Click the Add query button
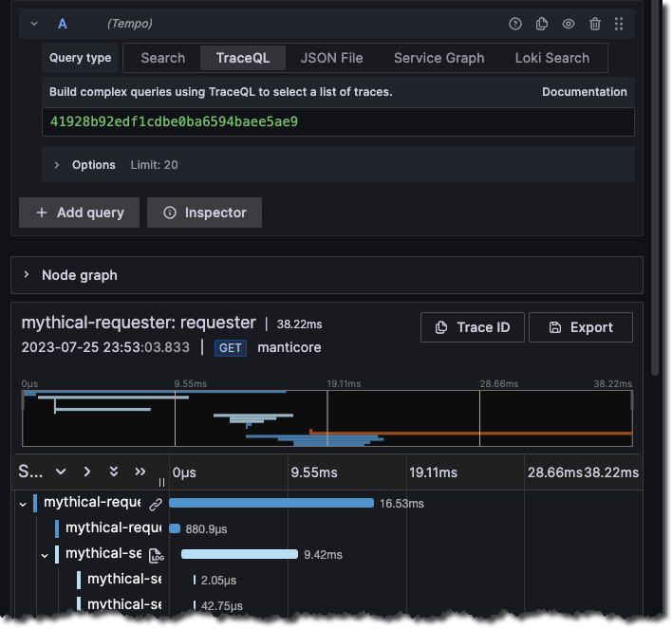Image resolution: width=672 pixels, height=629 pixels. [79, 213]
